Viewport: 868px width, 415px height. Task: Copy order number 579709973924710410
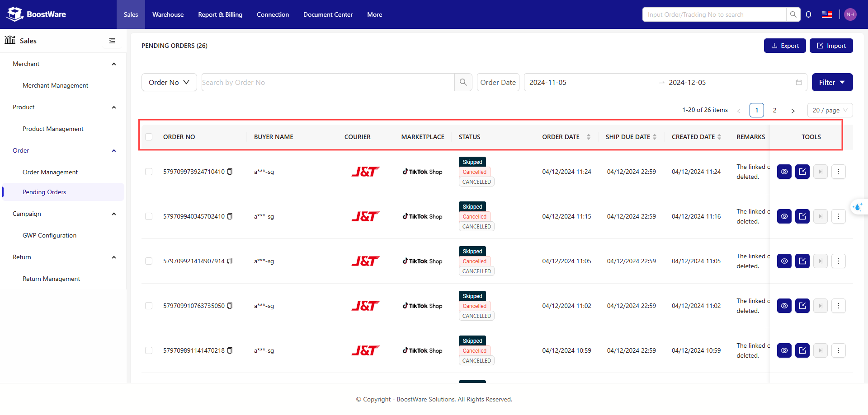[230, 172]
